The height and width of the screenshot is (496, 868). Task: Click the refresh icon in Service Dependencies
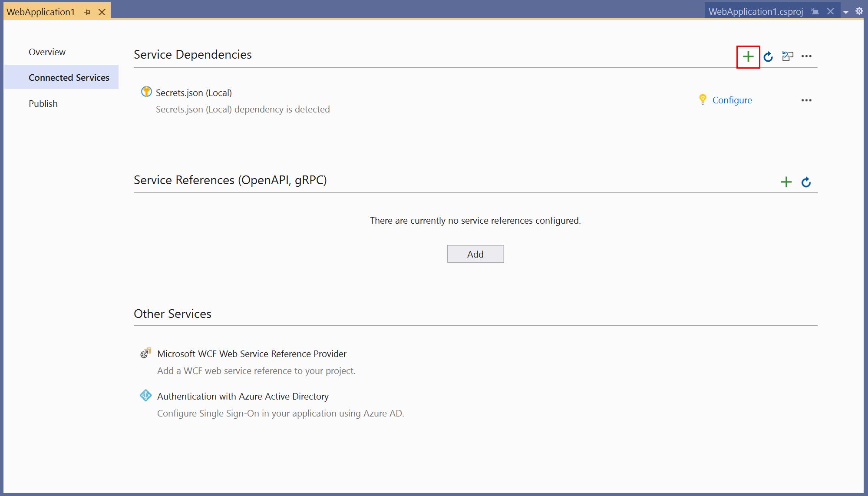(x=769, y=56)
